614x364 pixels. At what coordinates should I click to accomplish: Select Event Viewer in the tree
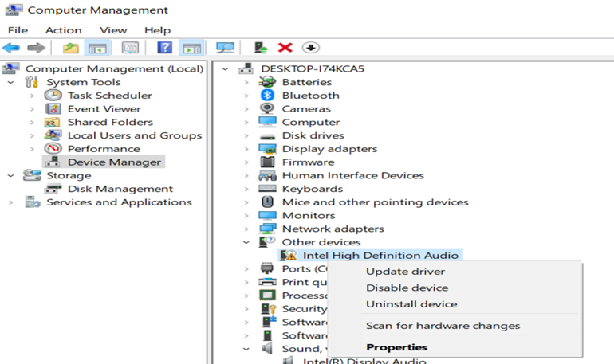pyautogui.click(x=104, y=109)
